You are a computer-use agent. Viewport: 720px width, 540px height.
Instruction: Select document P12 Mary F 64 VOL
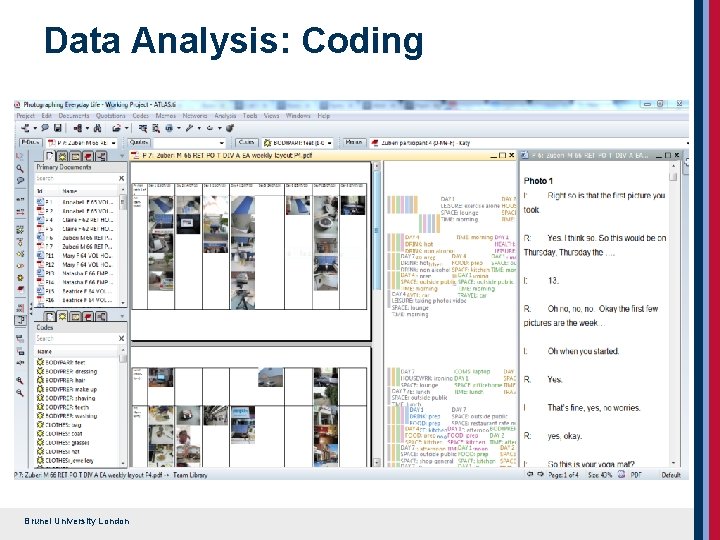[x=76, y=264]
